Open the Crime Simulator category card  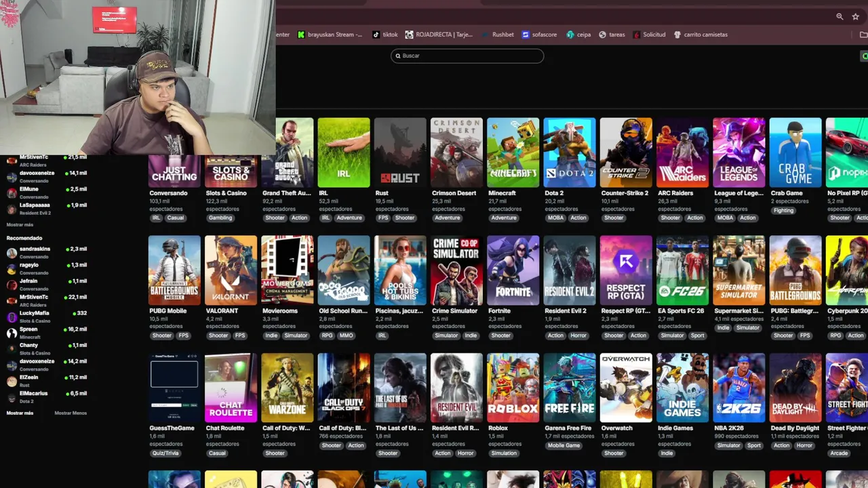(456, 270)
